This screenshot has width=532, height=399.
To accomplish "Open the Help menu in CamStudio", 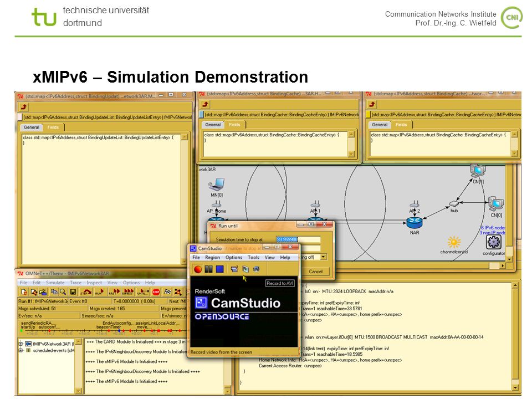I will (285, 258).
